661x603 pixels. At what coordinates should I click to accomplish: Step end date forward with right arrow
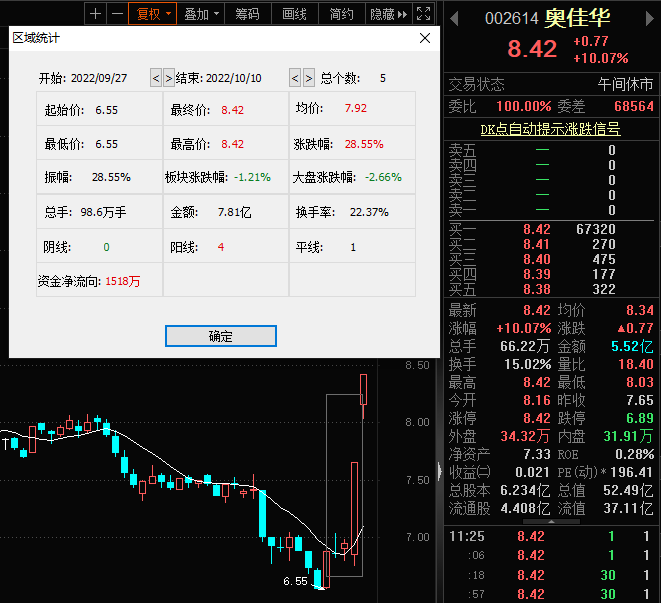[308, 78]
